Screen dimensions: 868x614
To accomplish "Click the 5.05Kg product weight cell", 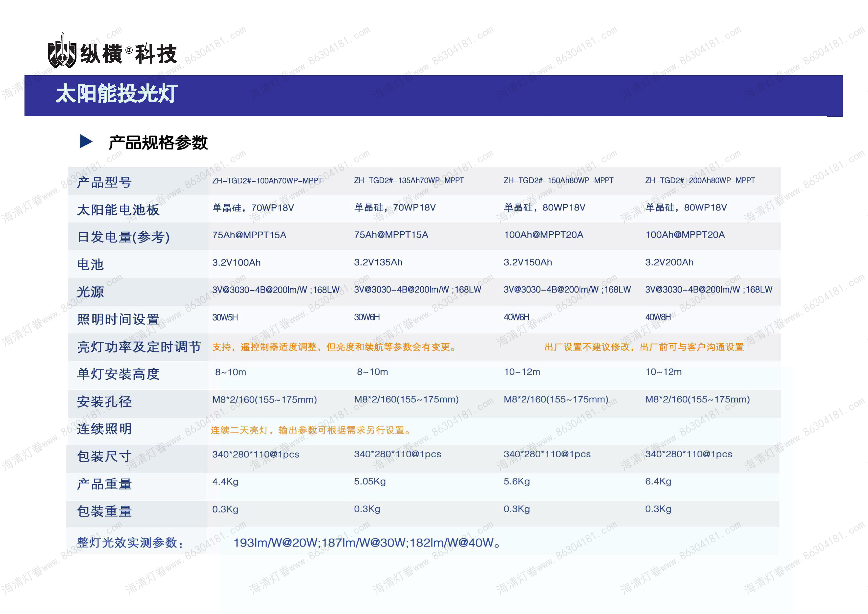I will [x=370, y=482].
